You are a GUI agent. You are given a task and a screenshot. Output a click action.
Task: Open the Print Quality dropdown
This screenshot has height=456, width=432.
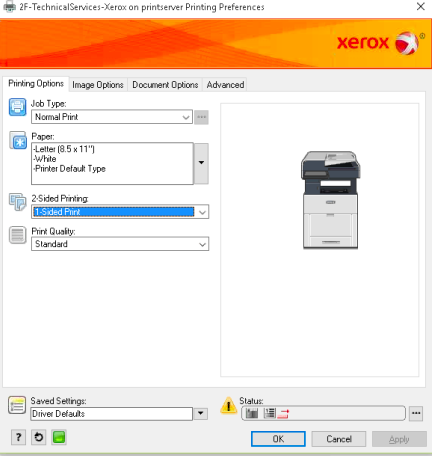point(120,244)
